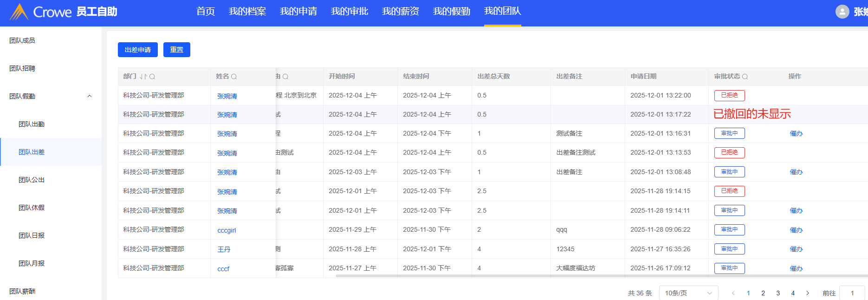Click the Crowe logo in header

[x=19, y=12]
